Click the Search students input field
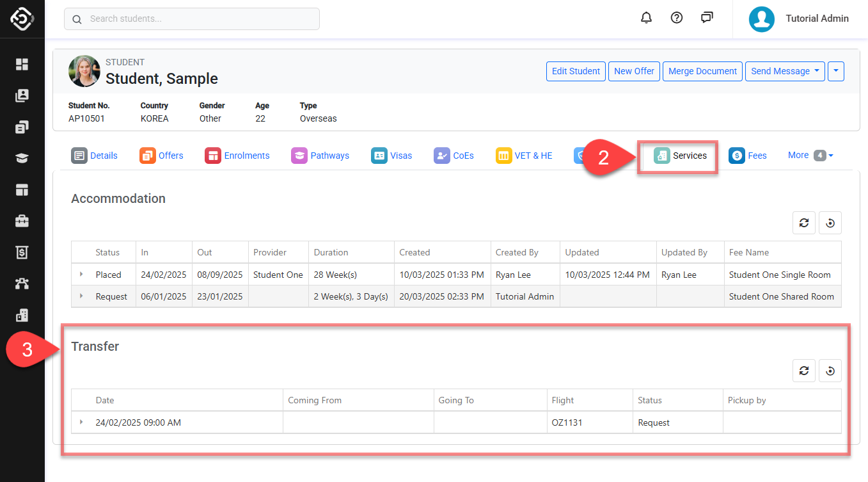This screenshot has height=482, width=868. click(x=198, y=19)
